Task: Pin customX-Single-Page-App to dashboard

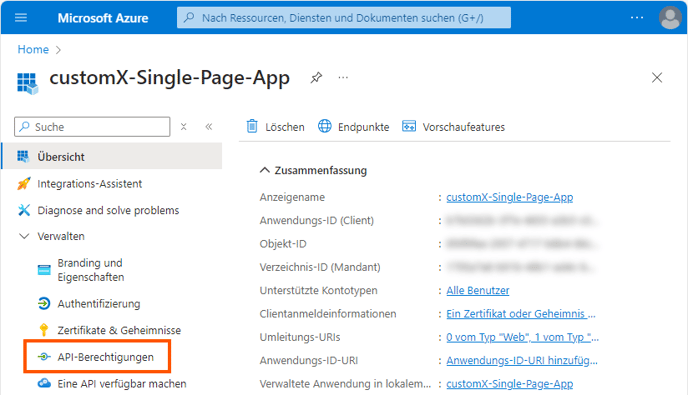Action: pyautogui.click(x=316, y=78)
